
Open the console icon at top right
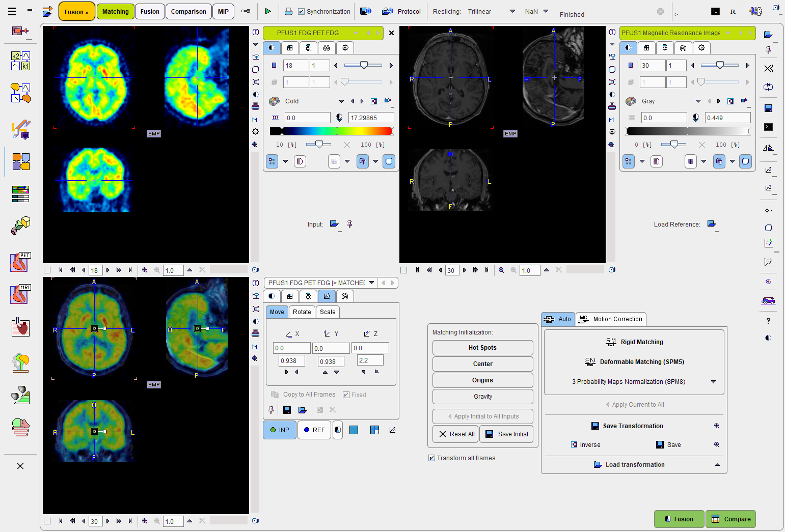[716, 11]
